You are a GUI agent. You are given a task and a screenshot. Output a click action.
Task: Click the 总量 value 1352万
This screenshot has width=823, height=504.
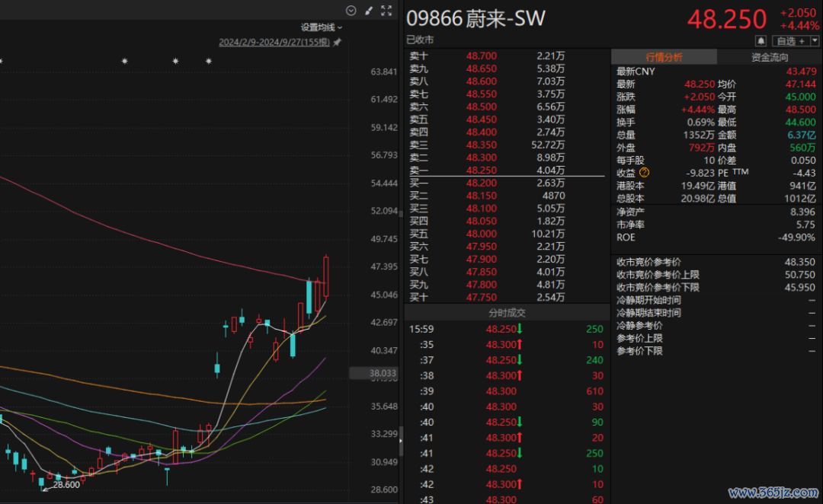coord(699,135)
